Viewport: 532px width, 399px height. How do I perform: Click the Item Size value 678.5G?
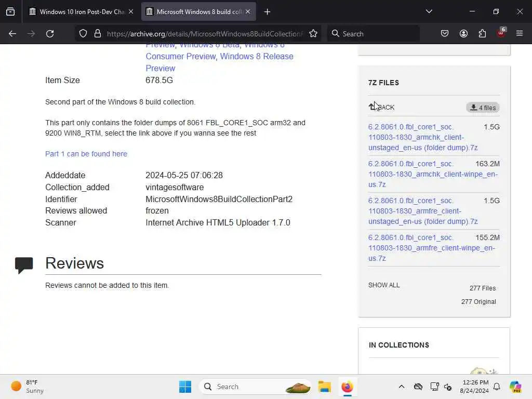159,81
